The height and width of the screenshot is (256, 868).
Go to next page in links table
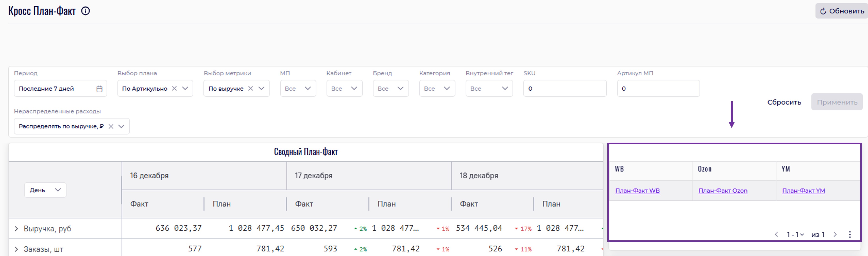coord(835,234)
